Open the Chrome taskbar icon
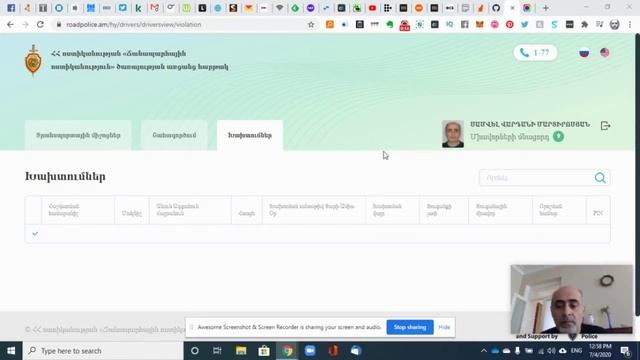 [x=287, y=351]
